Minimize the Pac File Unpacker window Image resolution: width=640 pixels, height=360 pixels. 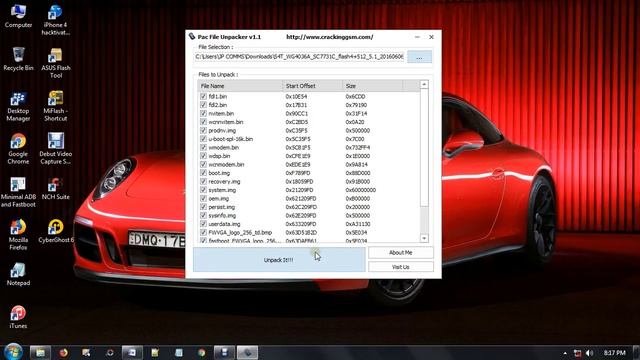coord(417,37)
